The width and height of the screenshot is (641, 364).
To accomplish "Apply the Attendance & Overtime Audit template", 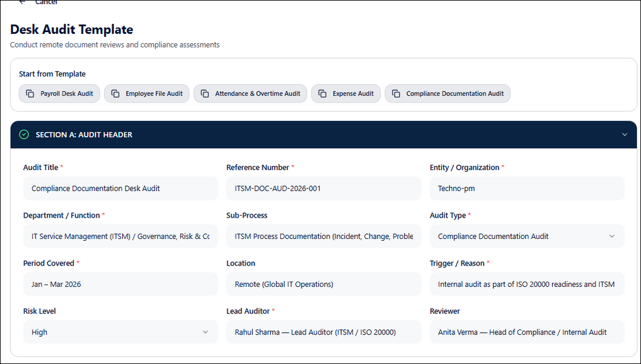I will click(250, 94).
